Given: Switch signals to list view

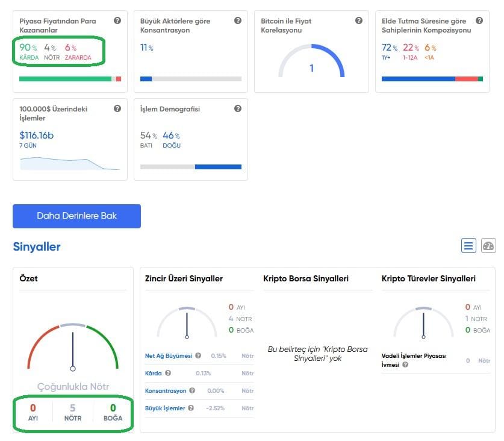Looking at the screenshot, I should coord(468,245).
